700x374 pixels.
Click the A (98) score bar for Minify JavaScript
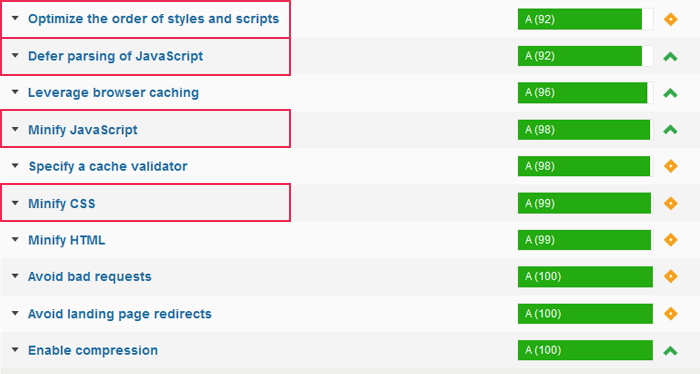(x=585, y=129)
